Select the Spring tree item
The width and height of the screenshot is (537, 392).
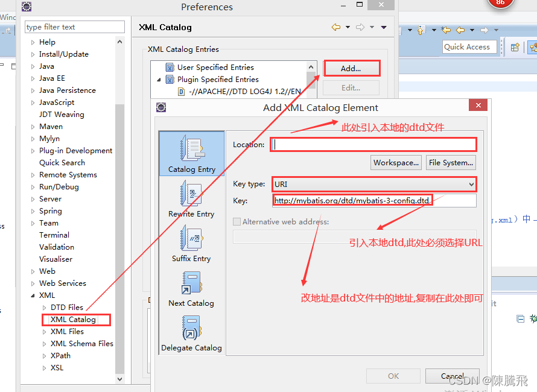(x=50, y=211)
